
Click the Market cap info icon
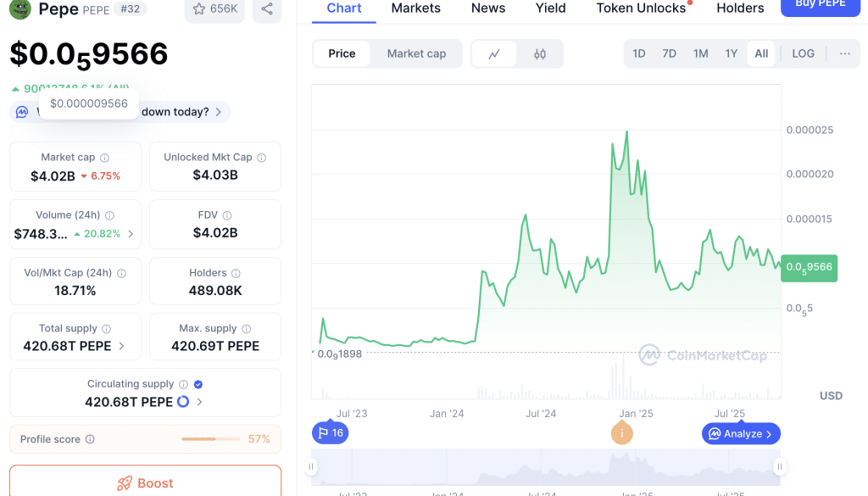coord(105,158)
